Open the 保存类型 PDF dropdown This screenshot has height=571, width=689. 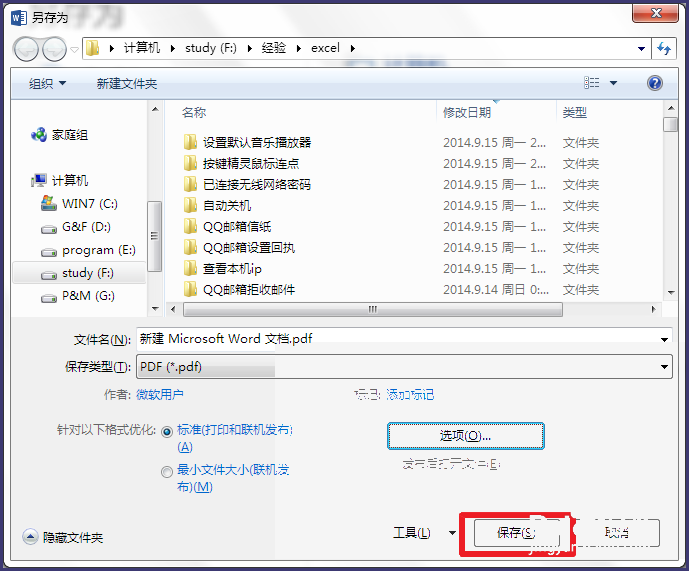(404, 366)
